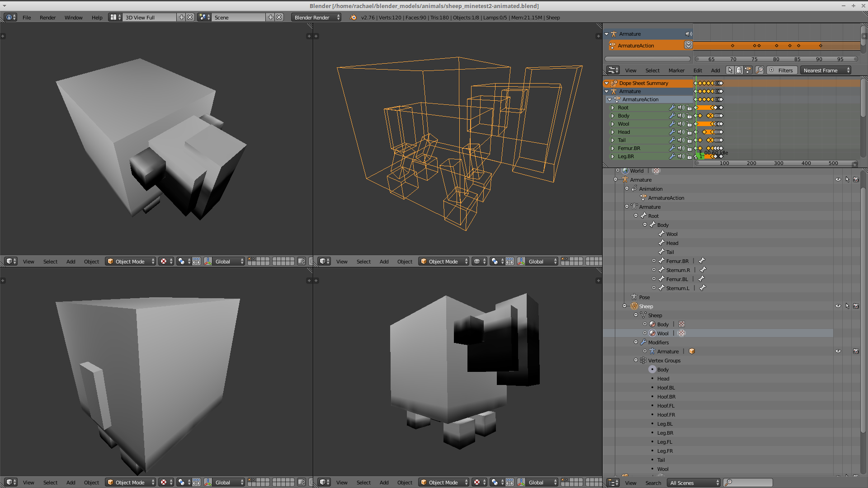Viewport: 868px width, 488px height.
Task: Open the Marker menu in dope sheet
Action: click(676, 70)
